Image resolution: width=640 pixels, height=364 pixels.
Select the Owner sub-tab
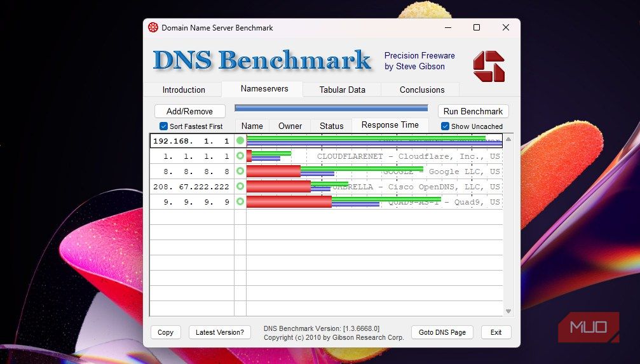click(x=290, y=126)
